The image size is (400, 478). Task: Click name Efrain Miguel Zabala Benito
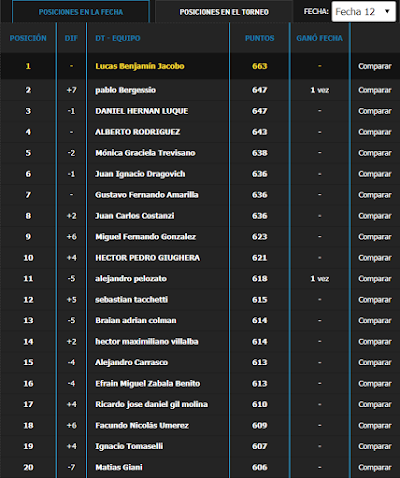148,383
